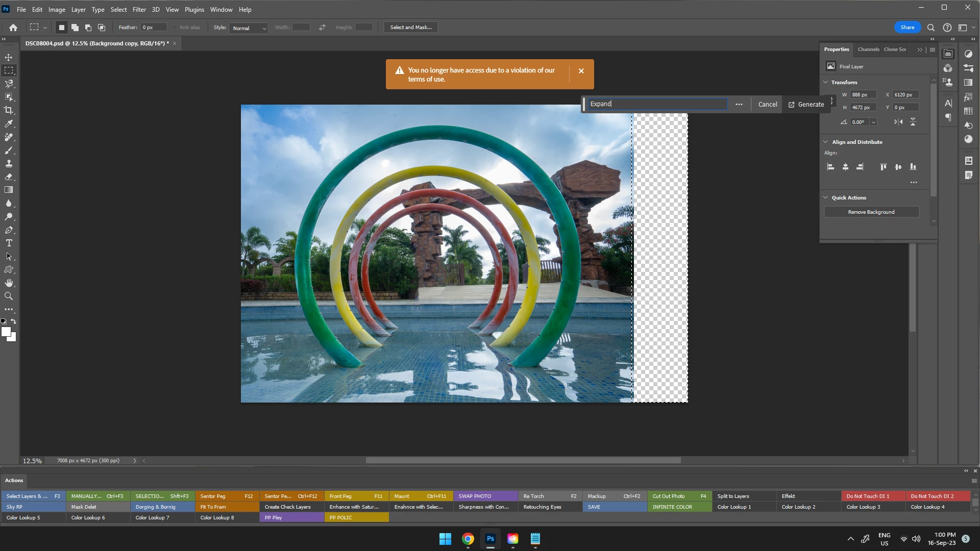Click the Eraser tool

pyautogui.click(x=9, y=177)
